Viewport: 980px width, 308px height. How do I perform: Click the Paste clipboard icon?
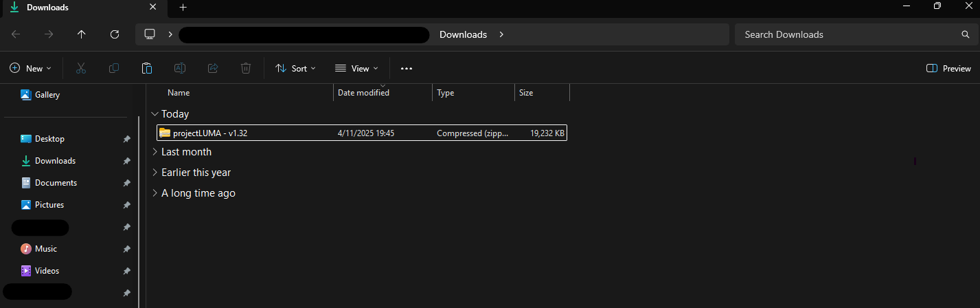pyautogui.click(x=146, y=68)
